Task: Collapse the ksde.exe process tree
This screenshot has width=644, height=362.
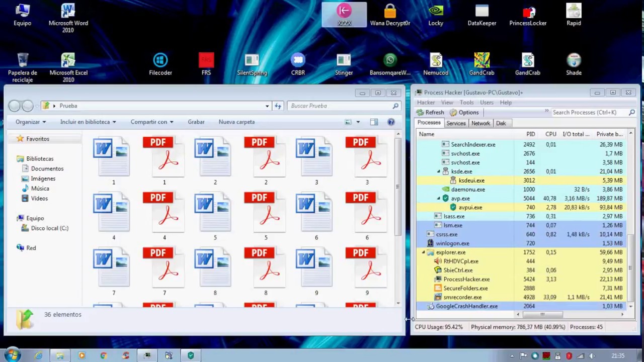Action: pos(439,171)
